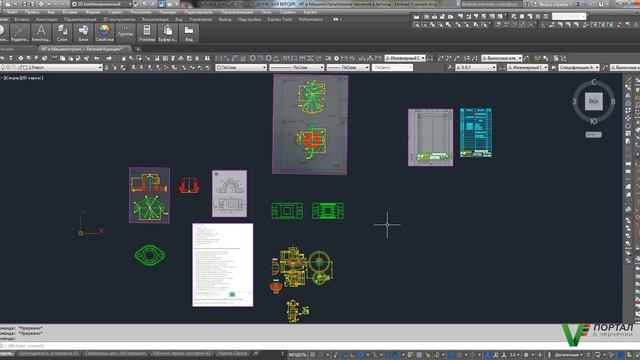Open the Спецификация А table style dropdown
Image resolution: width=640 pixels, height=360 pixels.
pyautogui.click(x=579, y=67)
